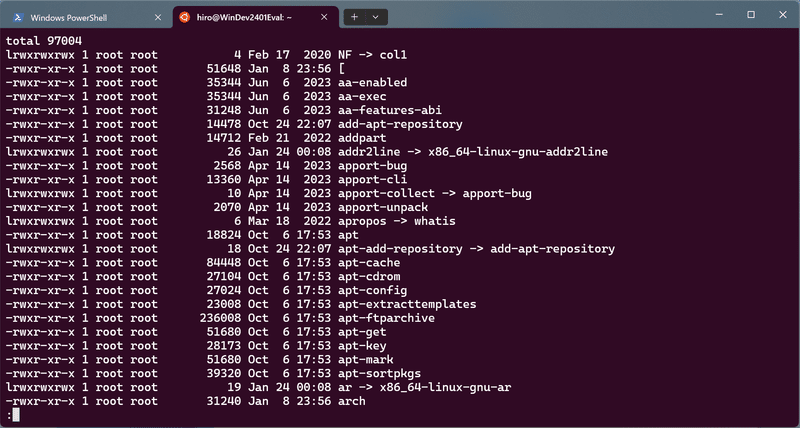800x428 pixels.
Task: Click the 'apt-config' file name
Action: tap(372, 290)
